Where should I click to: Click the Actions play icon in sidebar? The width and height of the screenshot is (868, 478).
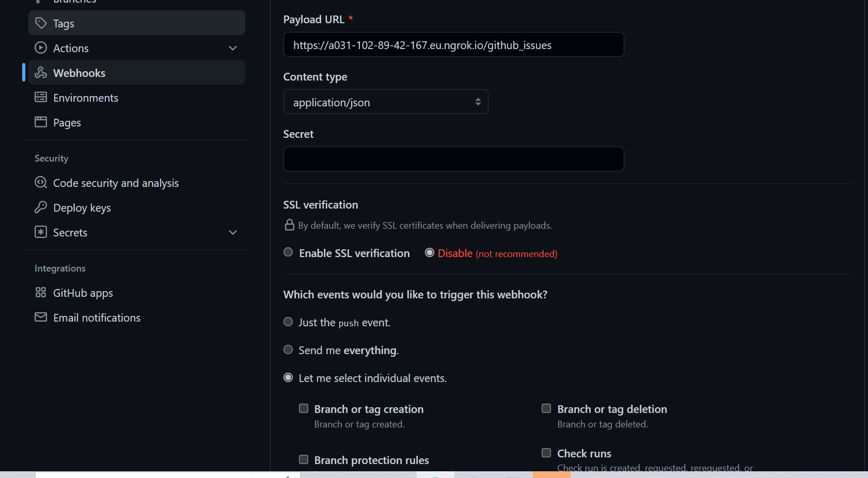(40, 47)
